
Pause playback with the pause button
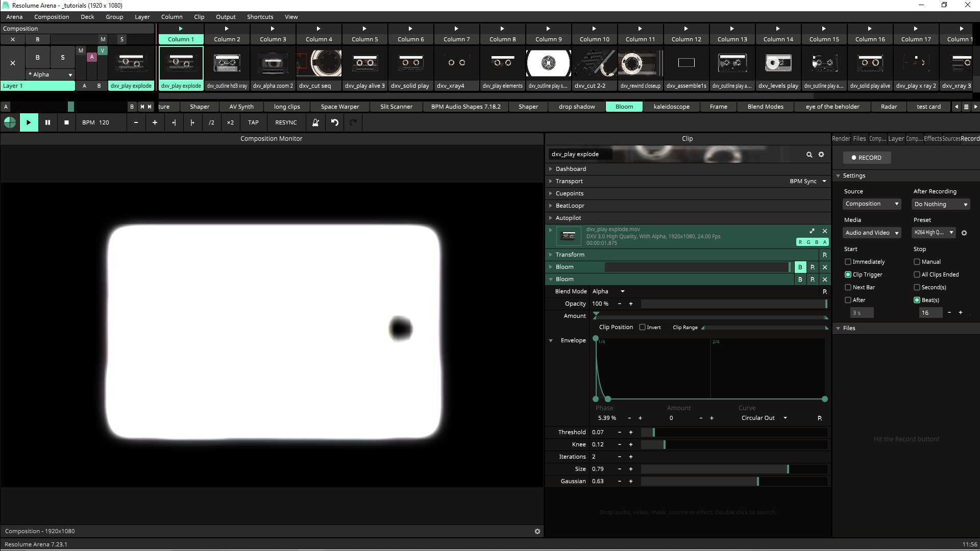coord(47,122)
